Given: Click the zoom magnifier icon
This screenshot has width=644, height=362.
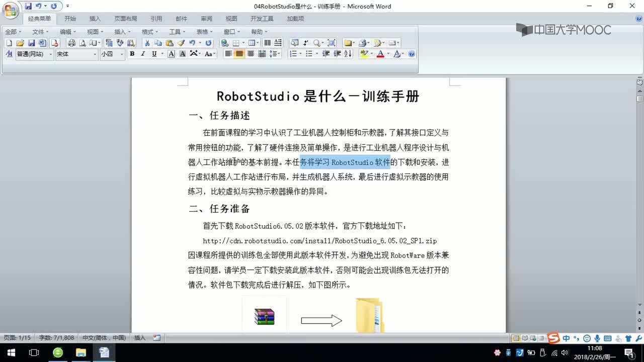Looking at the screenshot, I should [316, 43].
